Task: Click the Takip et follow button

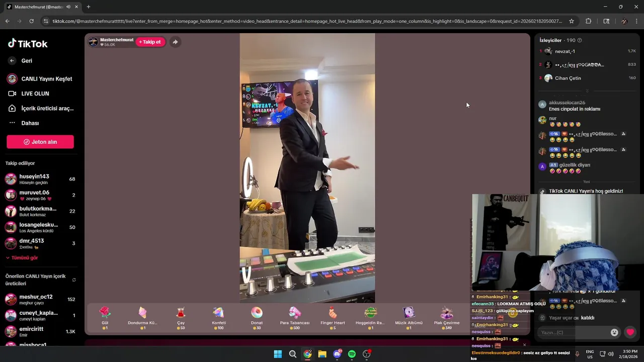Action: click(150, 42)
